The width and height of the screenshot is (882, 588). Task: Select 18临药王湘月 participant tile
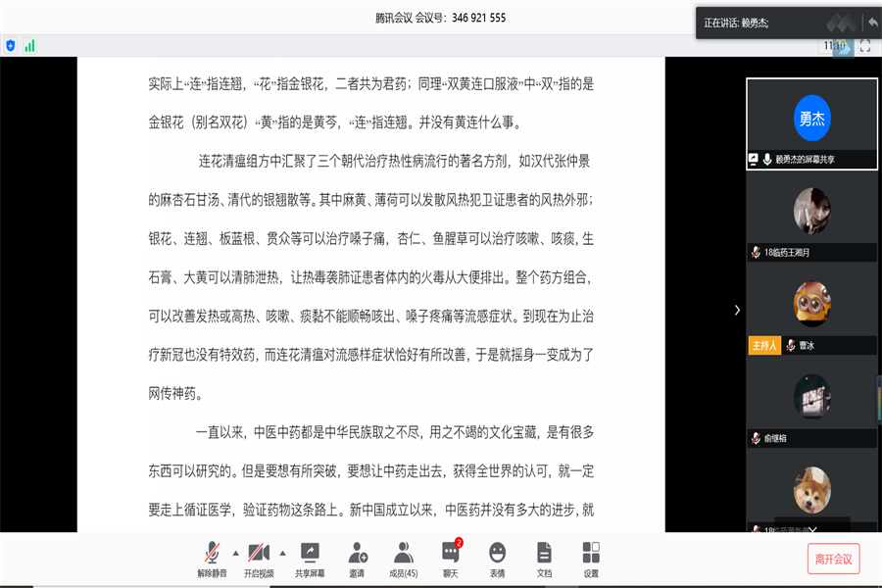pos(811,218)
